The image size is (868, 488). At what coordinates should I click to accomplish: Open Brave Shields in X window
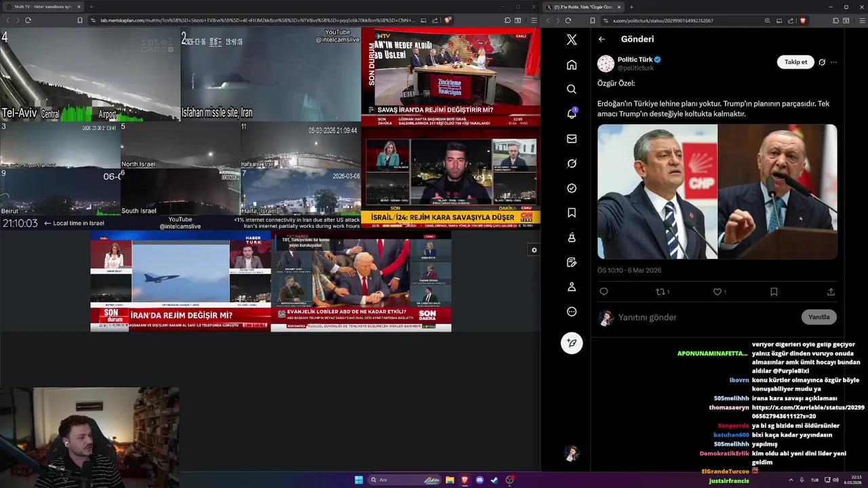[802, 20]
